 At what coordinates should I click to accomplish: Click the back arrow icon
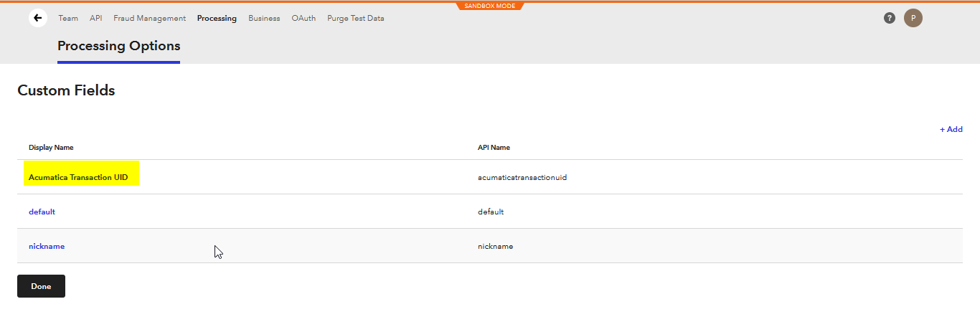point(38,18)
